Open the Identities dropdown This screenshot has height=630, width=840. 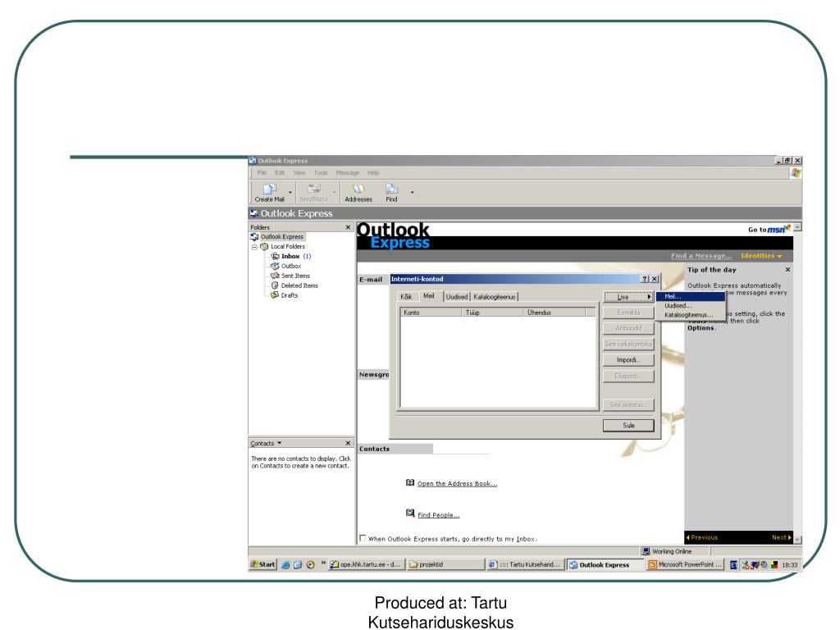[761, 256]
